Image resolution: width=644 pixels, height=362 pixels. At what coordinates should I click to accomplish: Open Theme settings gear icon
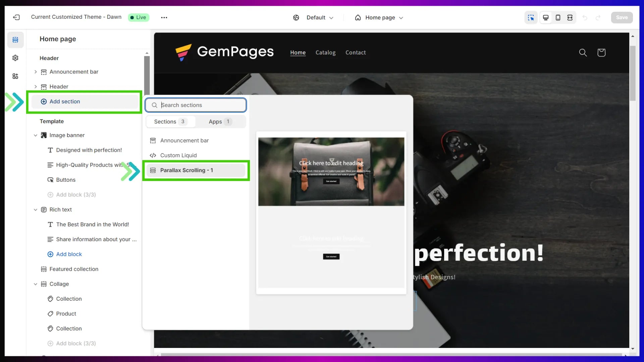pyautogui.click(x=15, y=58)
